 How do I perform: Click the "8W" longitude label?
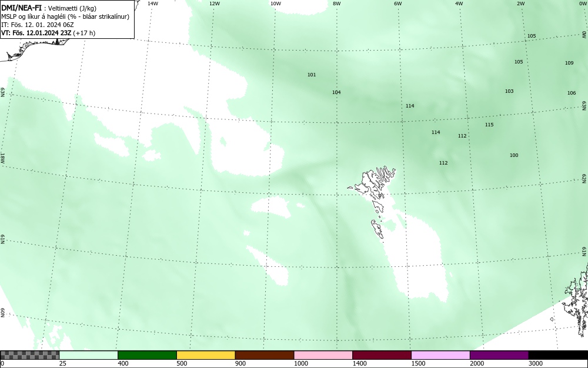tap(337, 4)
